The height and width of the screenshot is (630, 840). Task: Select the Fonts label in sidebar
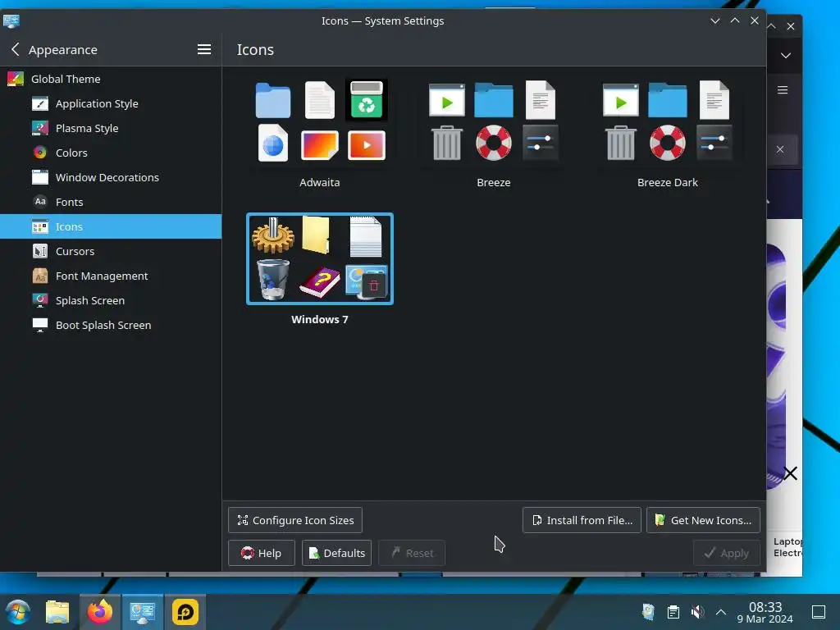tap(69, 202)
